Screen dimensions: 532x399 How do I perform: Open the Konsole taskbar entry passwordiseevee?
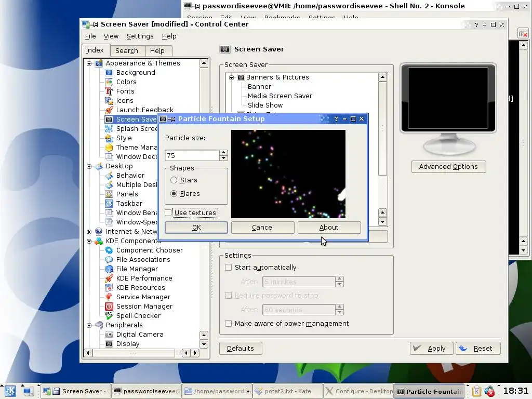(147, 391)
